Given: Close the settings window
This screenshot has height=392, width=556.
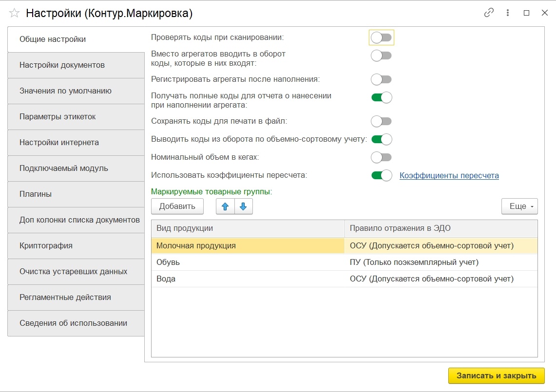Looking at the screenshot, I should tap(545, 13).
